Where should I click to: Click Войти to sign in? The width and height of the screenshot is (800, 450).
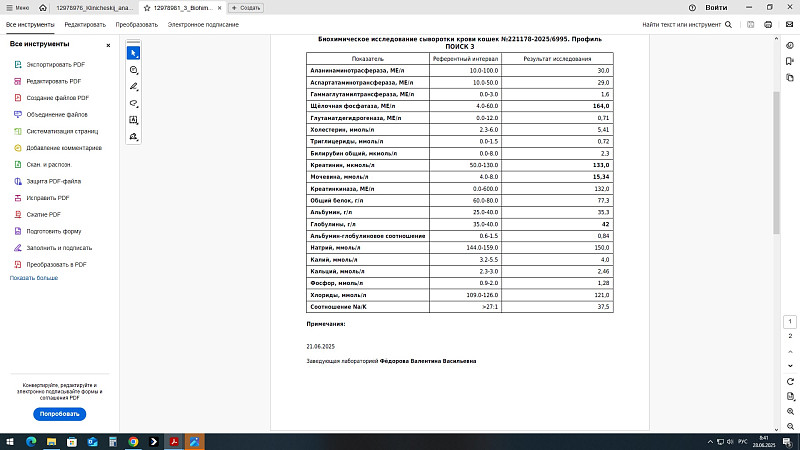716,8
